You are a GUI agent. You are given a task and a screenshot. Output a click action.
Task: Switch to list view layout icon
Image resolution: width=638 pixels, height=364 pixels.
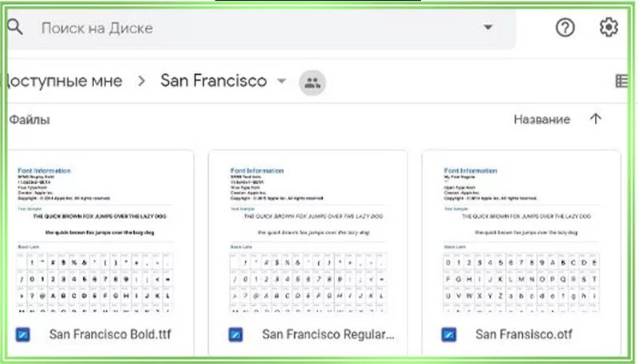[621, 80]
